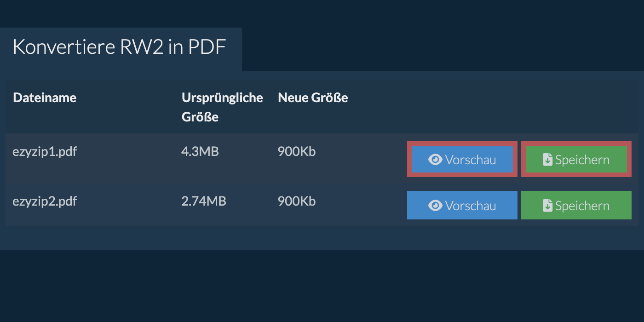Click the eye icon for ezyzip2.pdf
This screenshot has height=322, width=644.
click(435, 206)
